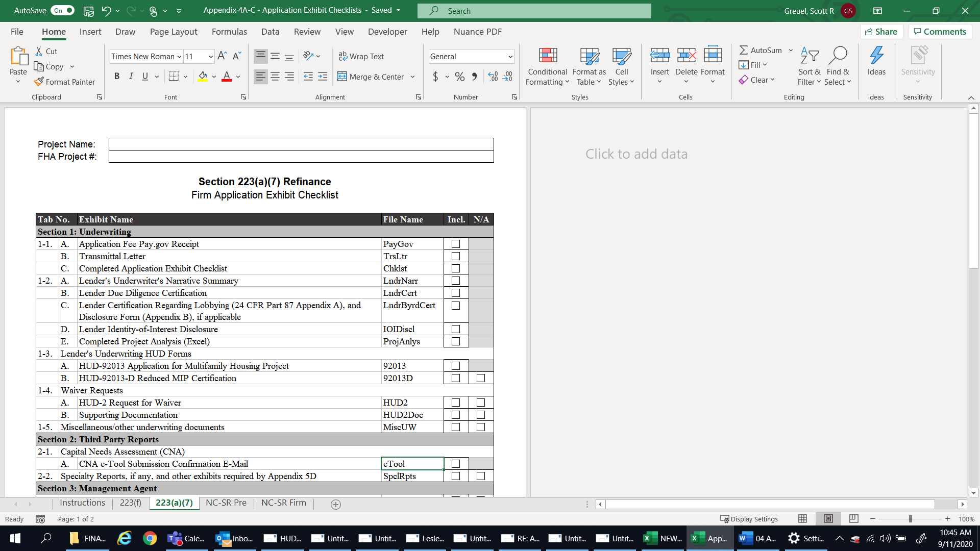Viewport: 980px width, 551px height.
Task: Check N/A box for HUD-2 Request for Waiver
Action: tap(480, 403)
